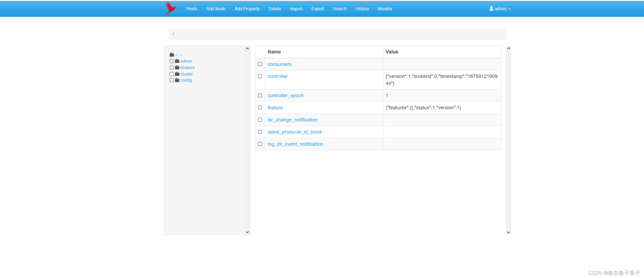Choose Delete in the navbar

tap(275, 9)
